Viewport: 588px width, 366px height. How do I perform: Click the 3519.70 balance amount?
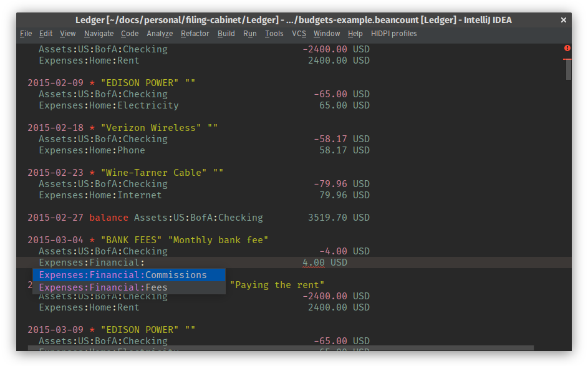pyautogui.click(x=327, y=218)
